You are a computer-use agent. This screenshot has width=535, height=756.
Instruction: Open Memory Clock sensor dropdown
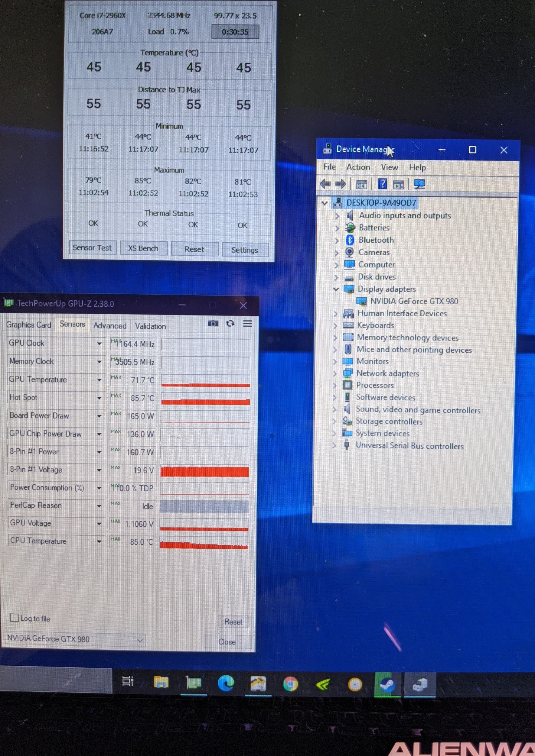(x=99, y=362)
